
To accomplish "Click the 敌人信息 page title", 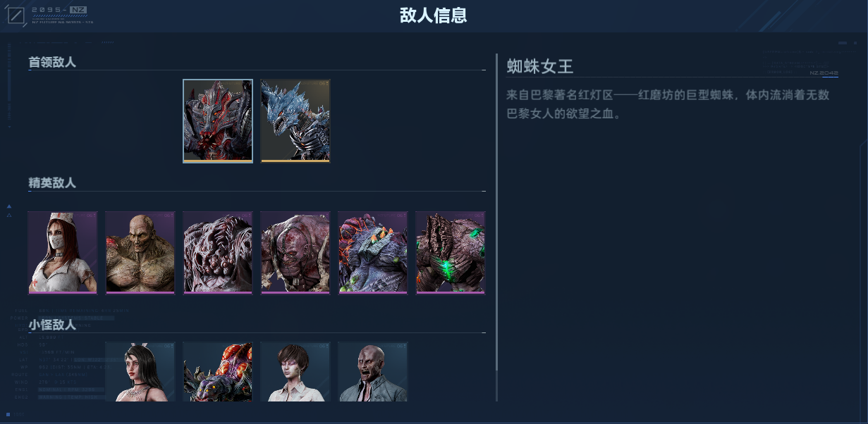I will pyautogui.click(x=434, y=15).
